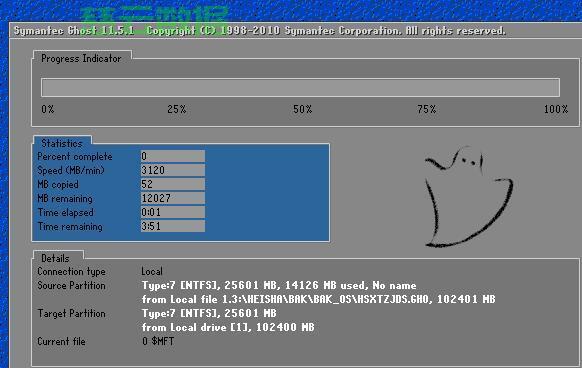Click the 25% progress marker label

[x=177, y=109]
